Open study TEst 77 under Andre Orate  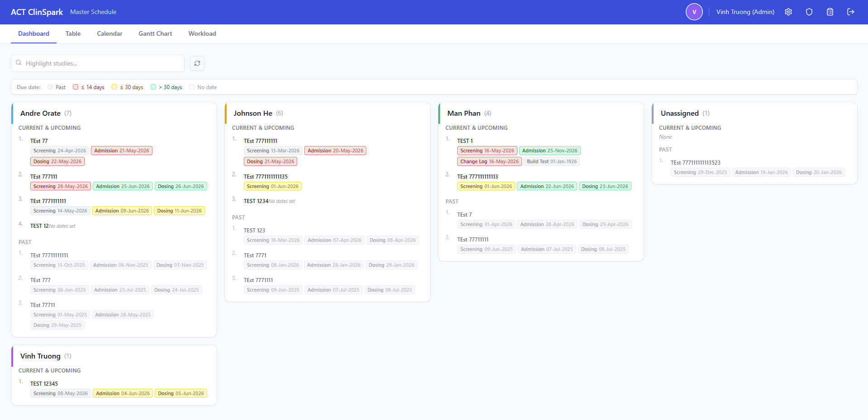(39, 141)
